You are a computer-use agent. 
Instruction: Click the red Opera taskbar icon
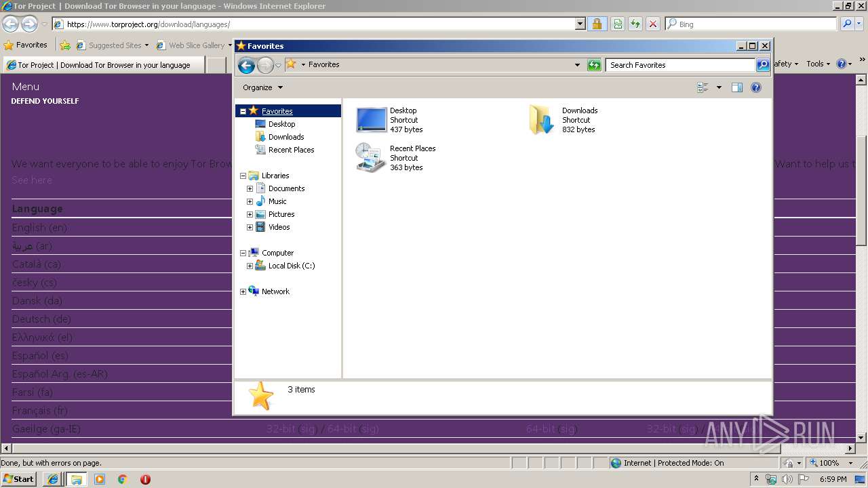tap(145, 479)
